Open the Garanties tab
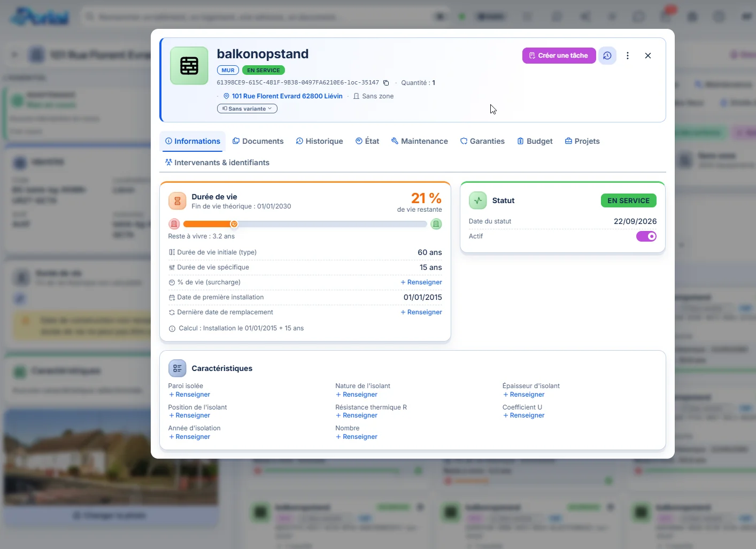The width and height of the screenshot is (756, 549). click(482, 141)
